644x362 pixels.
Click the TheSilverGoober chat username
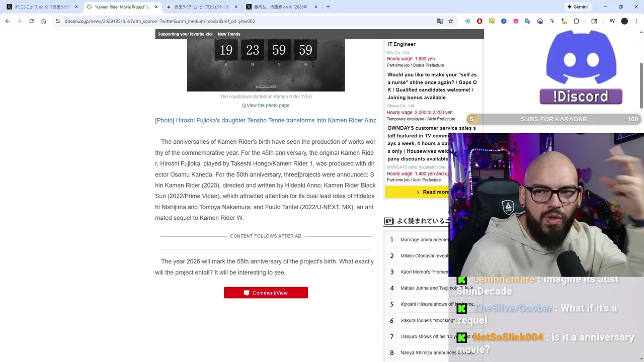(x=513, y=308)
